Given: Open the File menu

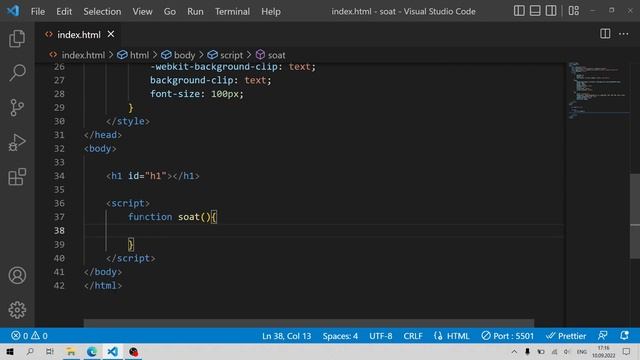Looking at the screenshot, I should point(38,11).
